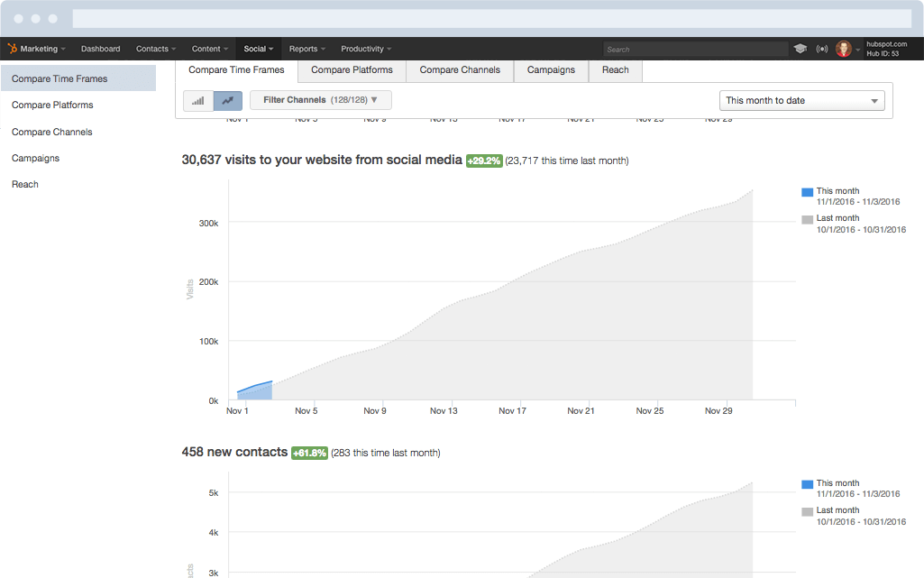Image resolution: width=924 pixels, height=578 pixels.
Task: Toggle Last month series on contacts chart
Action: click(837, 509)
